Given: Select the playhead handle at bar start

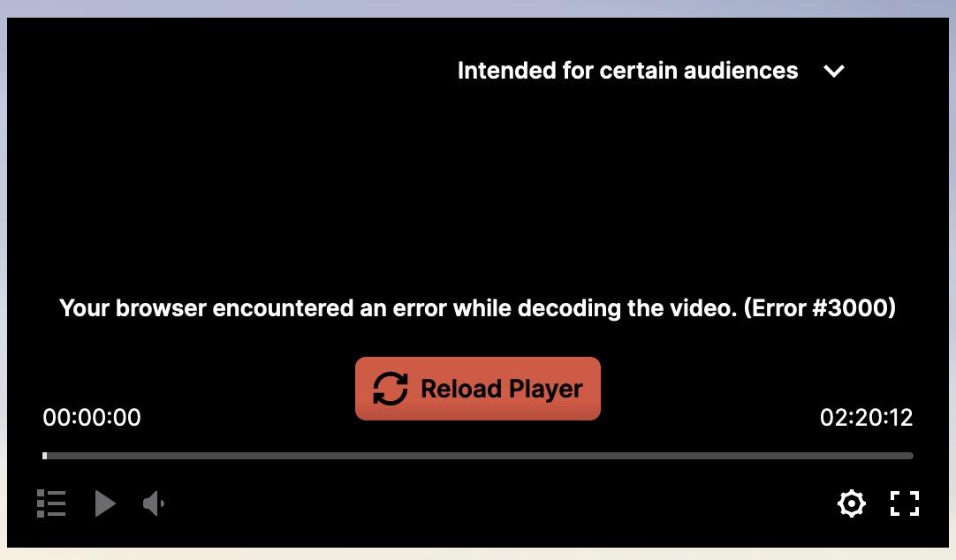Looking at the screenshot, I should [x=44, y=456].
